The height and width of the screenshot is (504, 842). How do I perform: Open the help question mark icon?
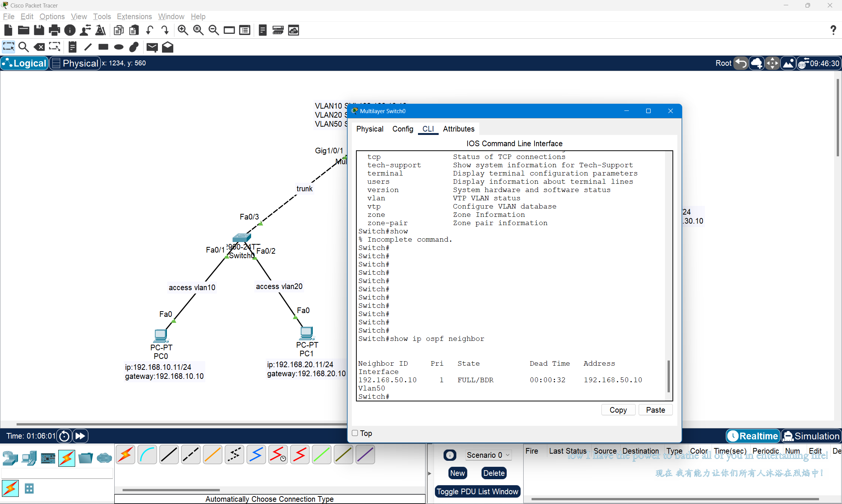click(x=833, y=30)
